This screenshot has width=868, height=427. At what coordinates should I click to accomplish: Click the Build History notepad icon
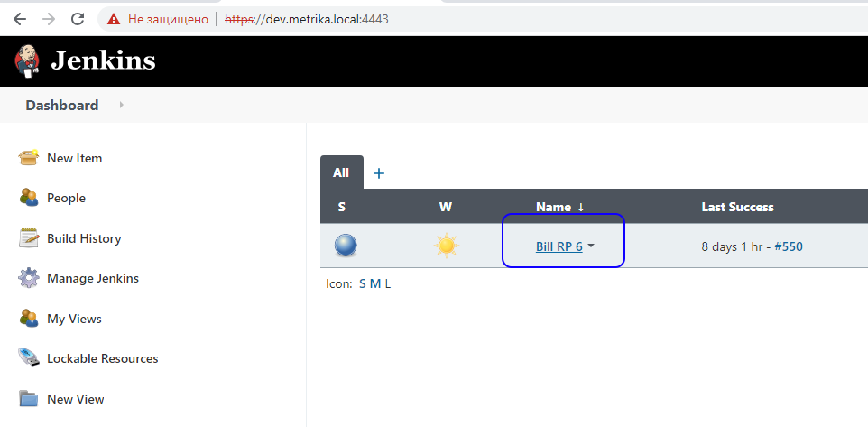point(29,238)
